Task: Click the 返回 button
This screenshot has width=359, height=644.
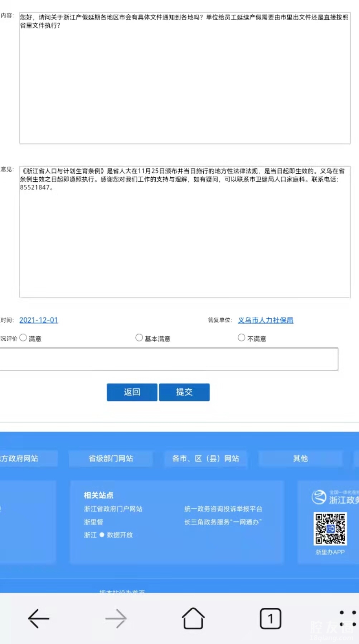Action: pyautogui.click(x=132, y=392)
